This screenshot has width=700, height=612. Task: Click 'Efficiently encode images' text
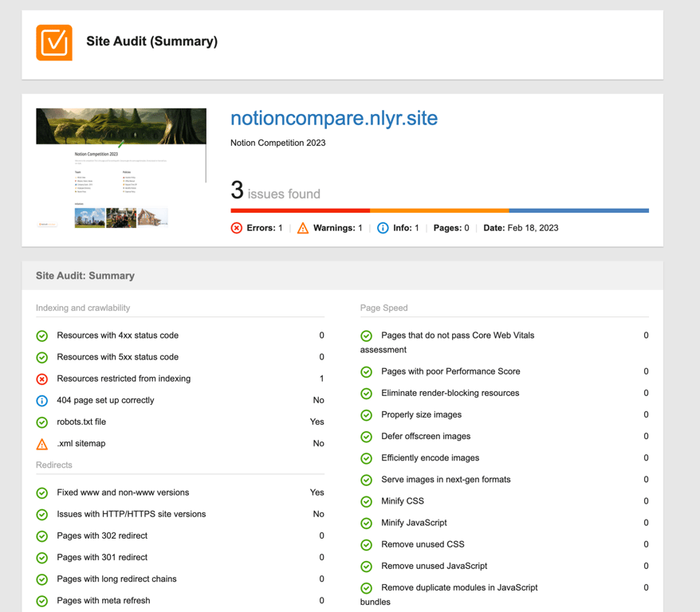coord(431,458)
